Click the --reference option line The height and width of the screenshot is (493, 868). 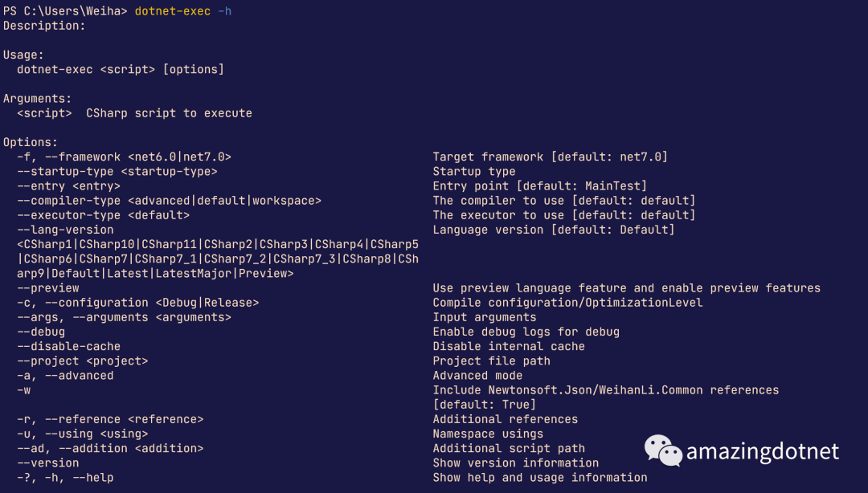pyautogui.click(x=110, y=419)
